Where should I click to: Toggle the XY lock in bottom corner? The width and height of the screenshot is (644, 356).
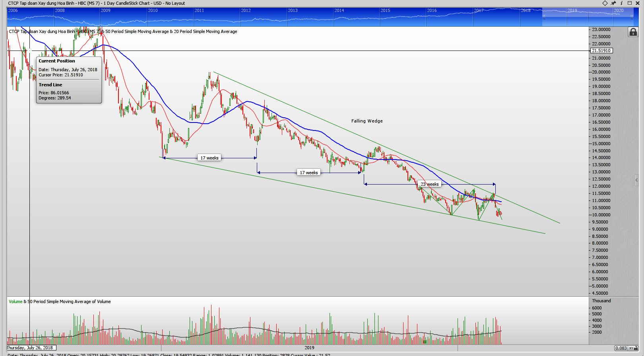click(631, 348)
